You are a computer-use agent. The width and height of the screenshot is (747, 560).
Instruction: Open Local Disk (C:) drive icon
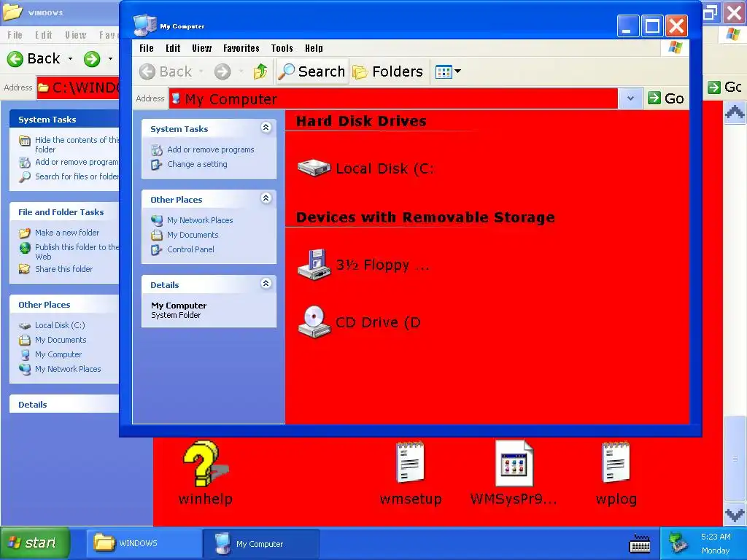coord(314,168)
